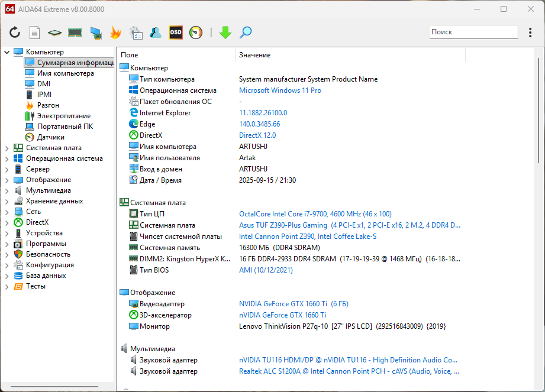Click the magnifier search icon
545x392 pixels.
coord(246,33)
